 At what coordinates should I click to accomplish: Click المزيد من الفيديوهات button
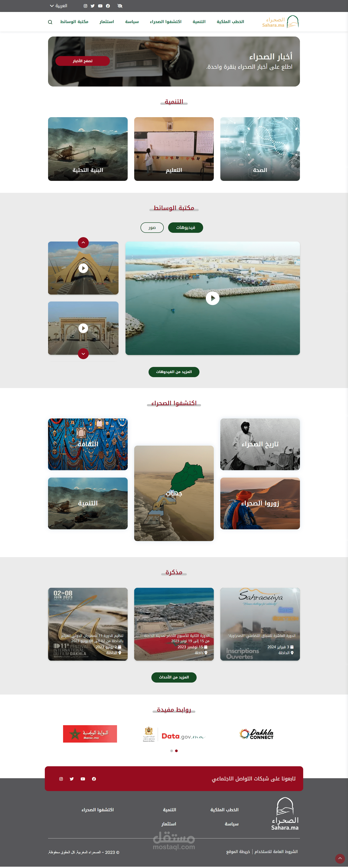[174, 372]
